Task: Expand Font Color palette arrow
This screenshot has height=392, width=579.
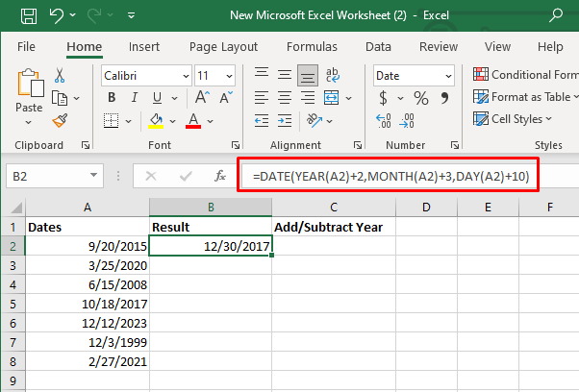Action: 210,121
